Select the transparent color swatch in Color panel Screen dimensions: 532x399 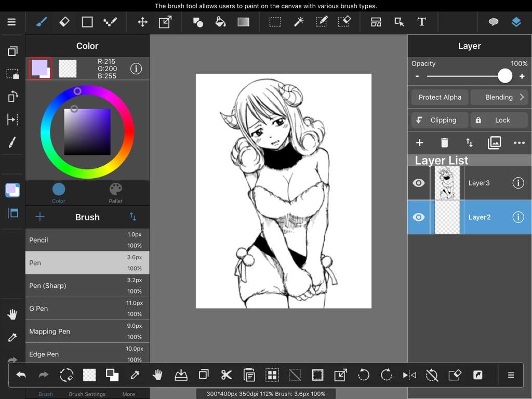pos(68,69)
